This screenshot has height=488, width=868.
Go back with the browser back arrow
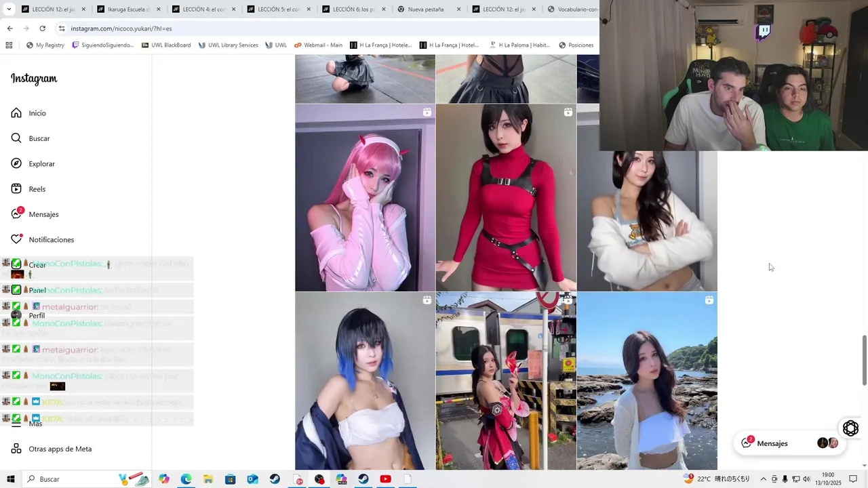point(9,28)
